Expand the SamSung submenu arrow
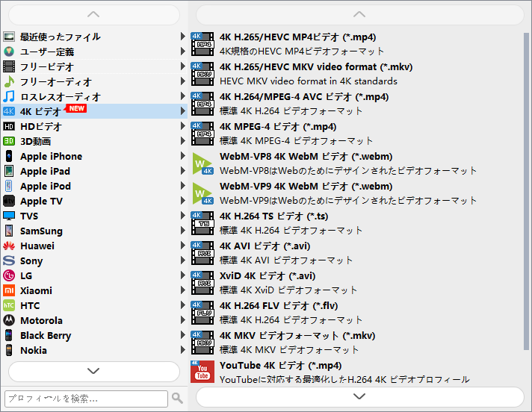532x412 pixels. coord(182,231)
